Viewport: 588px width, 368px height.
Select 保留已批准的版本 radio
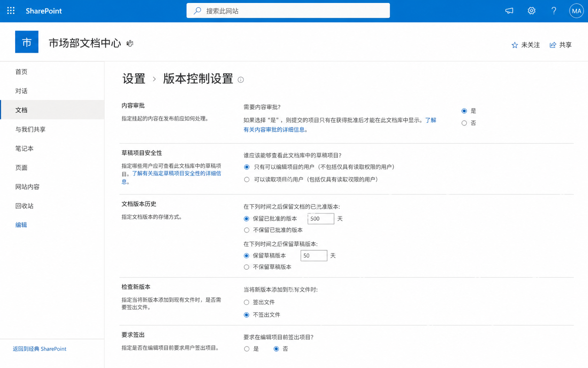click(x=247, y=219)
